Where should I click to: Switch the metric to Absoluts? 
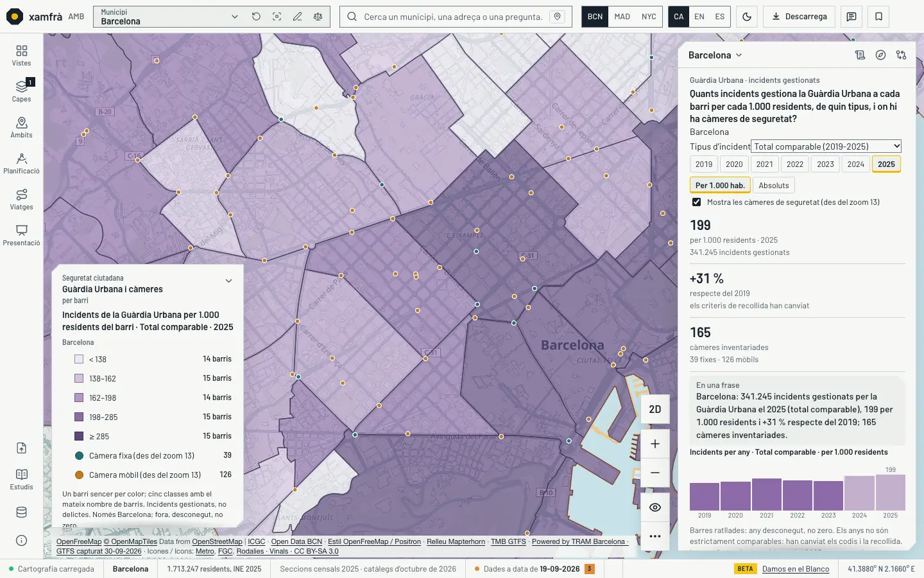(x=774, y=186)
